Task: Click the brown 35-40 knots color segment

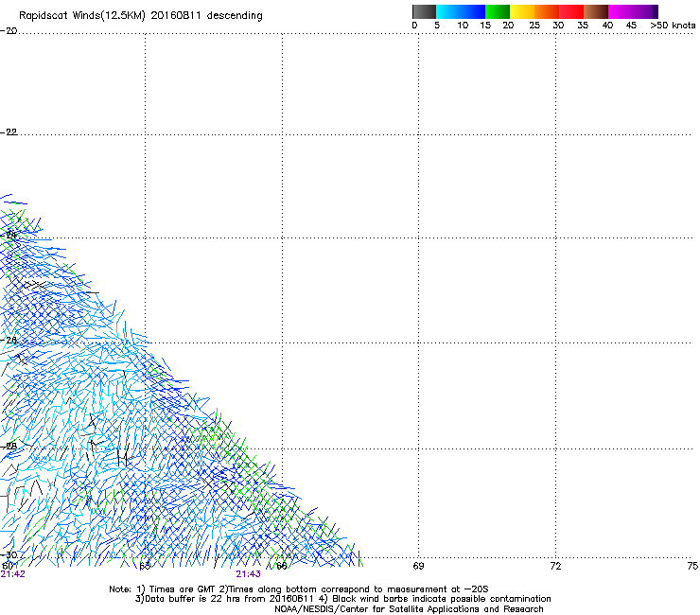Action: (x=596, y=11)
